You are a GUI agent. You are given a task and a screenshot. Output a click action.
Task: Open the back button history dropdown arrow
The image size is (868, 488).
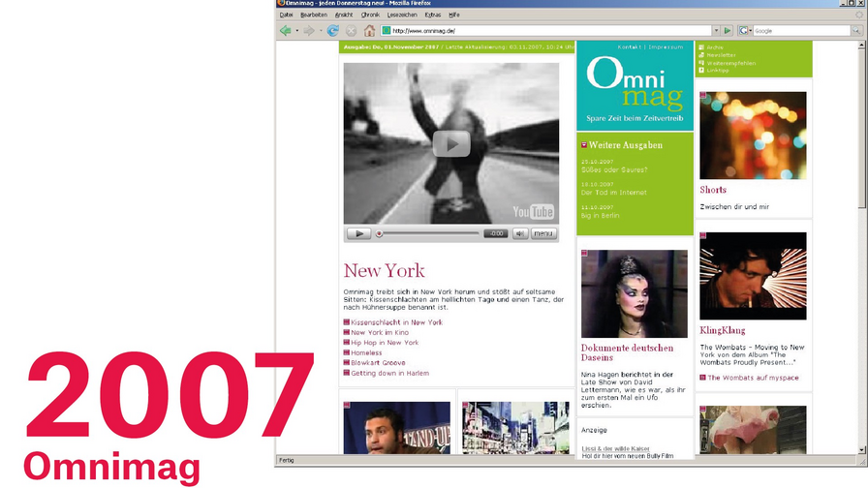click(x=296, y=31)
